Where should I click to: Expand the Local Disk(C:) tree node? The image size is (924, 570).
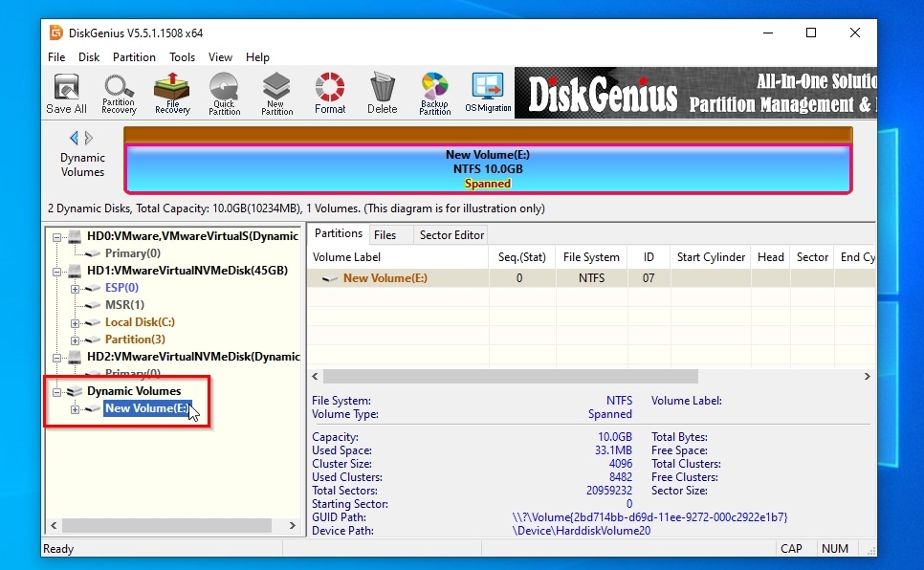pos(76,323)
